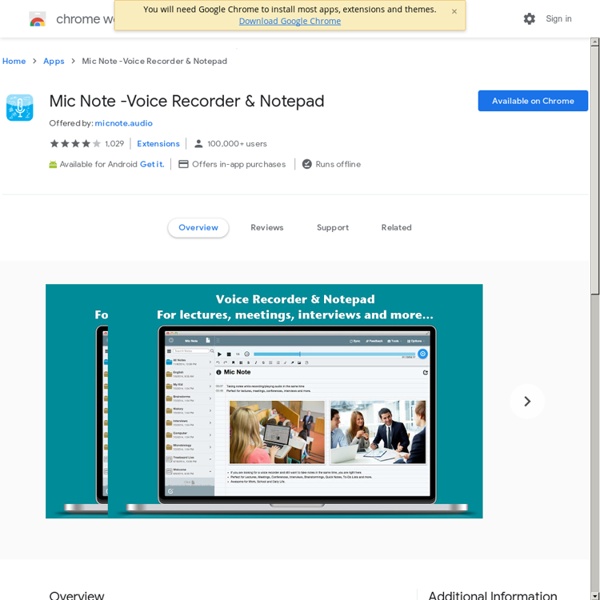
Task: Click the 1,029 ratings count
Action: point(114,143)
